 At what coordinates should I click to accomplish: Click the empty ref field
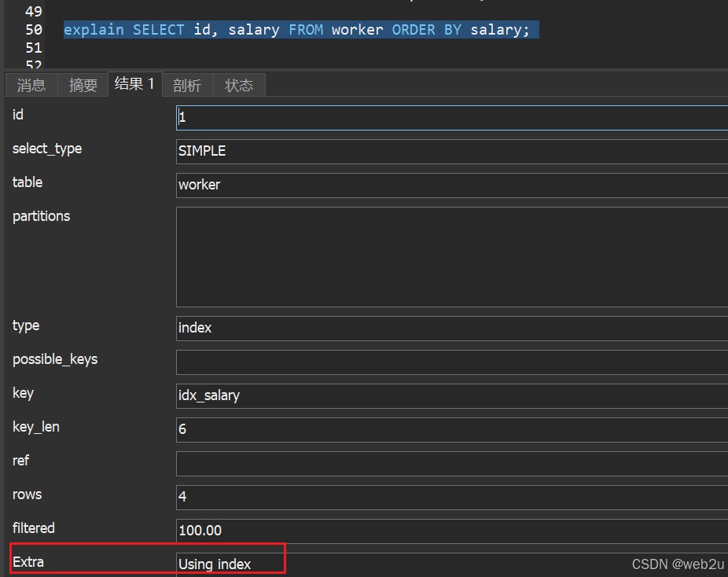451,463
